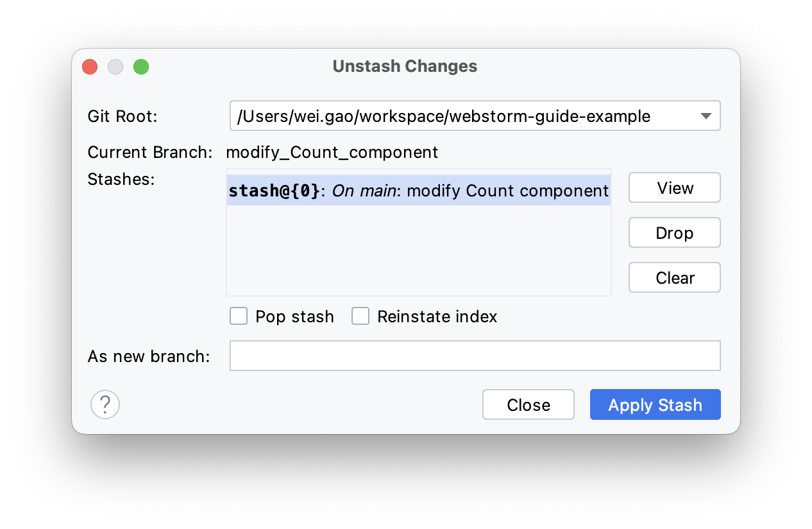Enable the Reinstate index option
Image resolution: width=812 pixels, height=529 pixels.
point(360,316)
